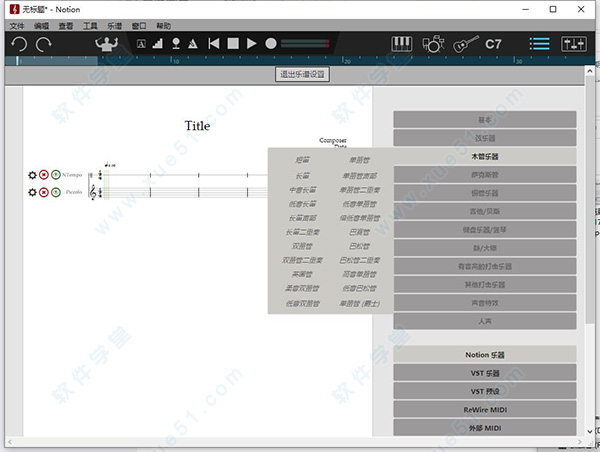Open settings gear for NTempo staff

pyautogui.click(x=33, y=175)
